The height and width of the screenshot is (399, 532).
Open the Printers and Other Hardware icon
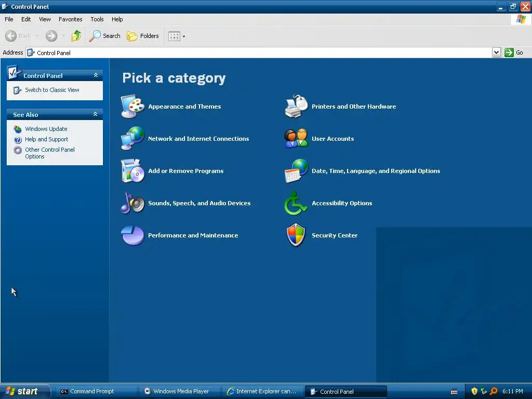[x=296, y=106]
